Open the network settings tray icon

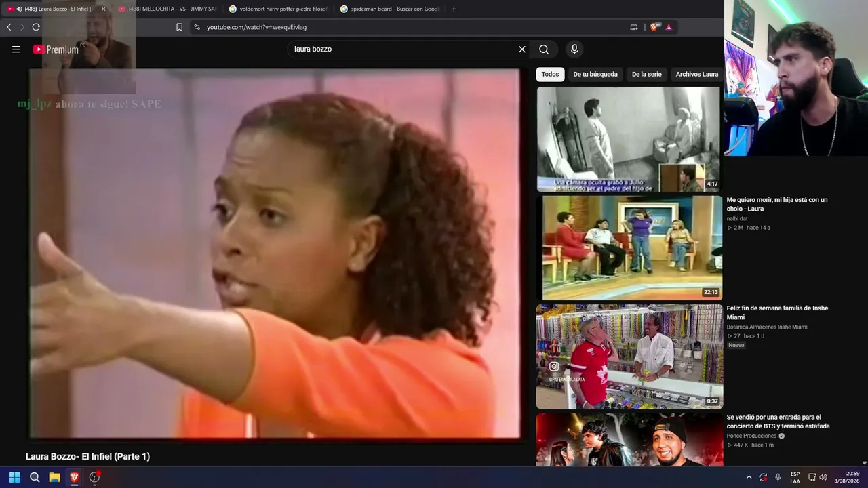pos(812,477)
